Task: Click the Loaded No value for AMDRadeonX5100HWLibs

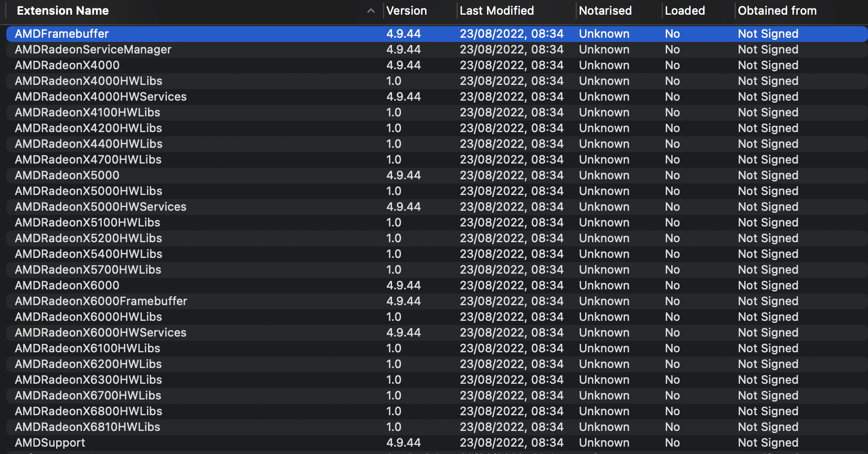Action: pyautogui.click(x=672, y=222)
